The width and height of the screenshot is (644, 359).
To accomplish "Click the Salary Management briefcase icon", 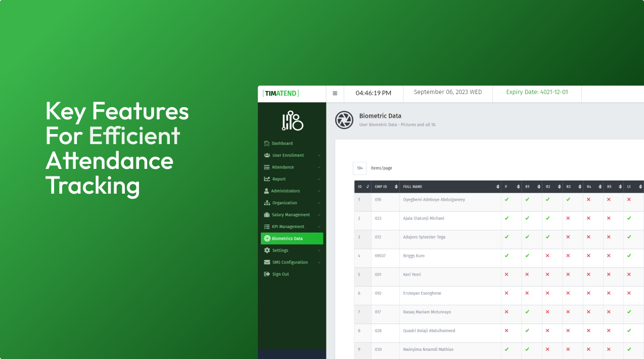I will [x=267, y=215].
